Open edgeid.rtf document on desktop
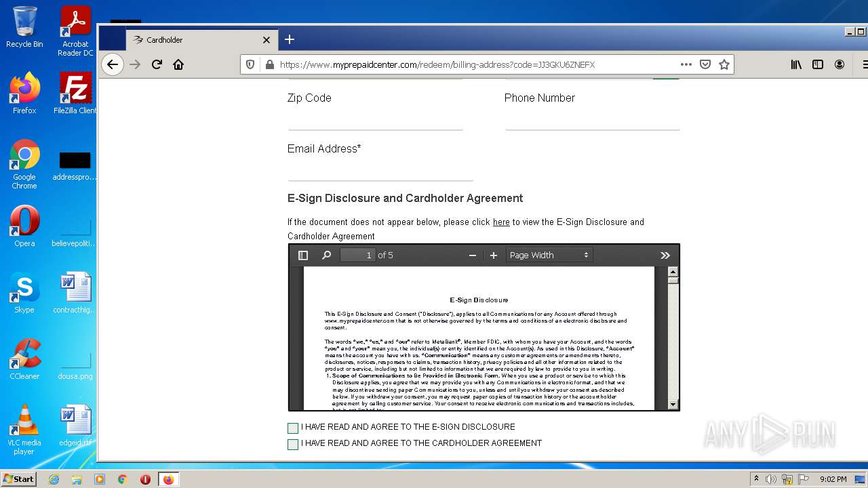This screenshot has height=488, width=868. coord(75,426)
